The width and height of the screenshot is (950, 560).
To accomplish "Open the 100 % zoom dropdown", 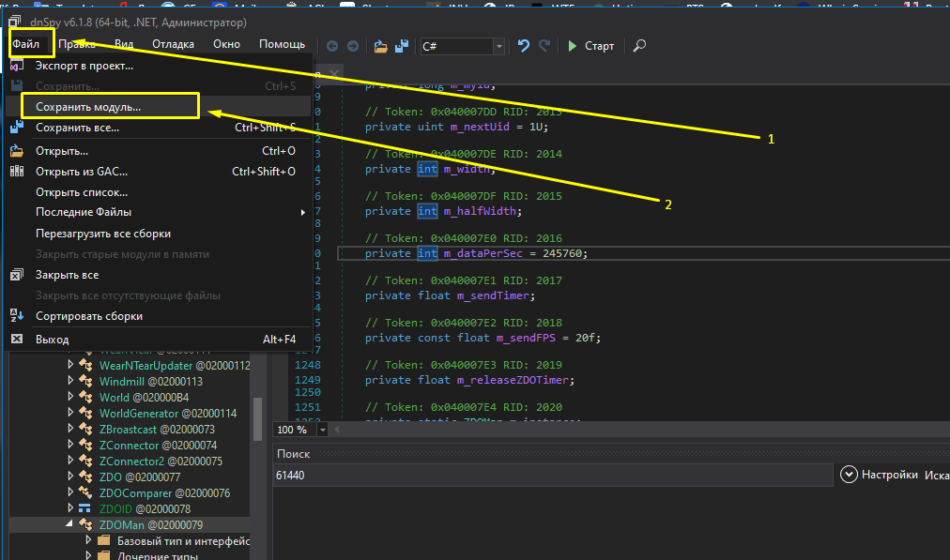I will [323, 430].
